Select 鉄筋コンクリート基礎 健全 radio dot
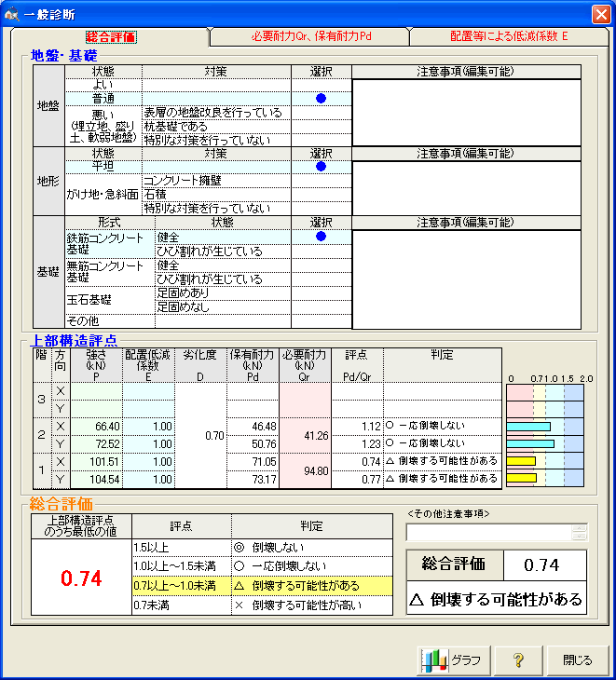This screenshot has width=616, height=680. point(321,237)
